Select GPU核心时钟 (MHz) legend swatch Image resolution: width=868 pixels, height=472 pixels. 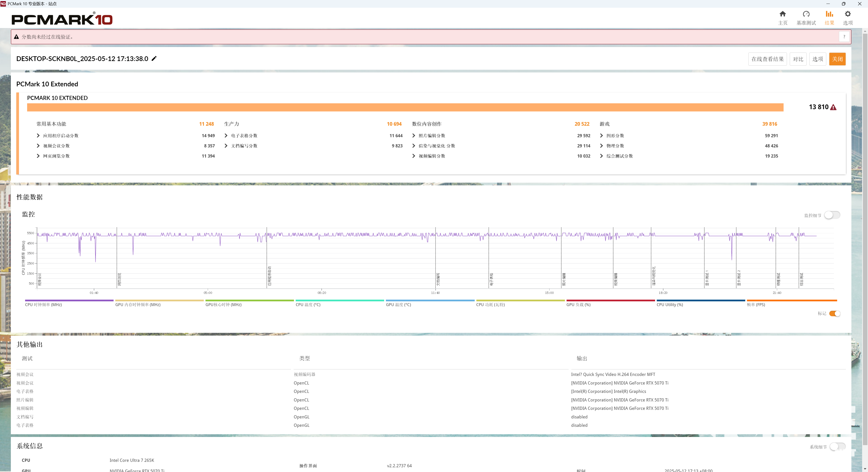(x=250, y=300)
